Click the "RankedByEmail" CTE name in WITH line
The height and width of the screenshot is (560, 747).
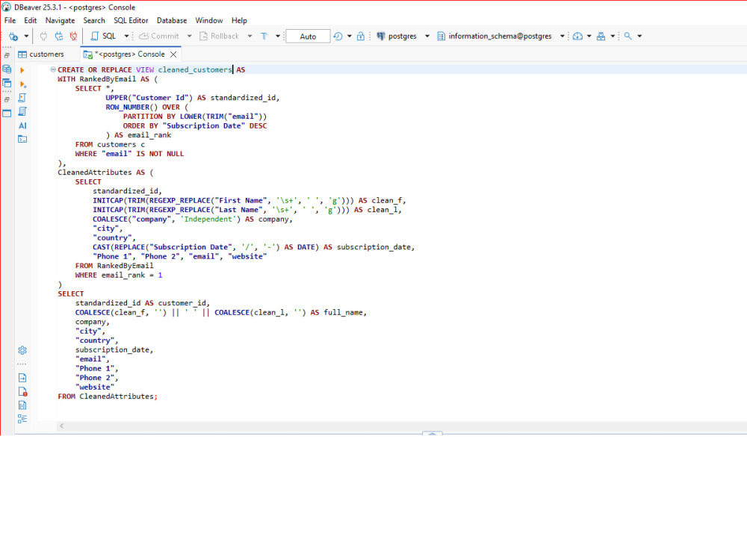(108, 79)
